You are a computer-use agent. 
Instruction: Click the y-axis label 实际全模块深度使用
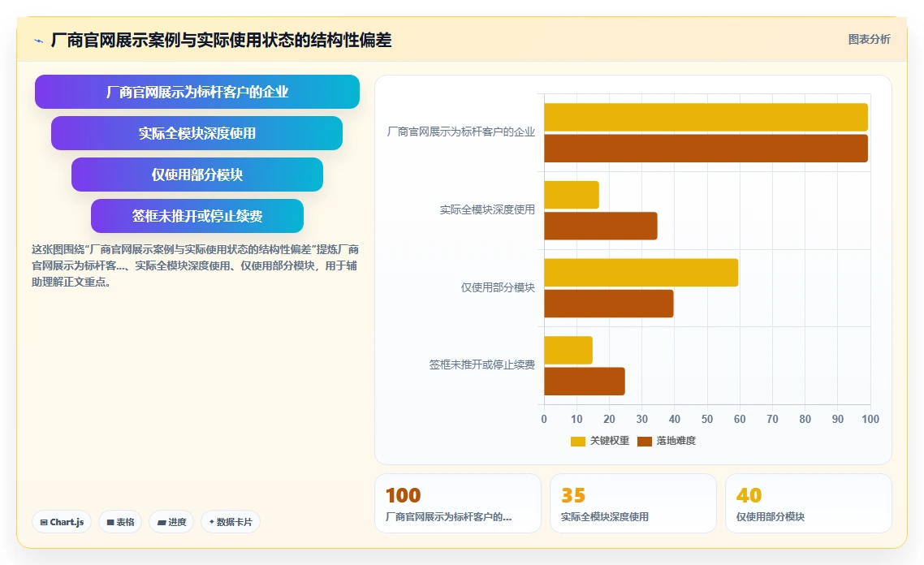click(487, 209)
